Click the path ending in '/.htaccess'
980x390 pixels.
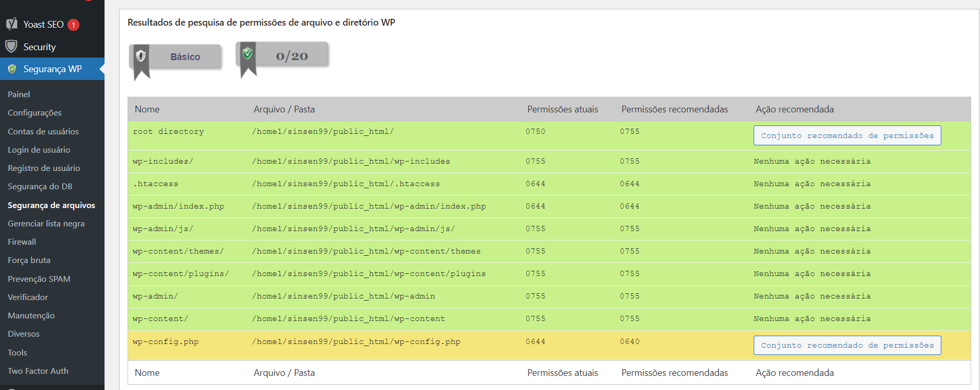(x=346, y=183)
